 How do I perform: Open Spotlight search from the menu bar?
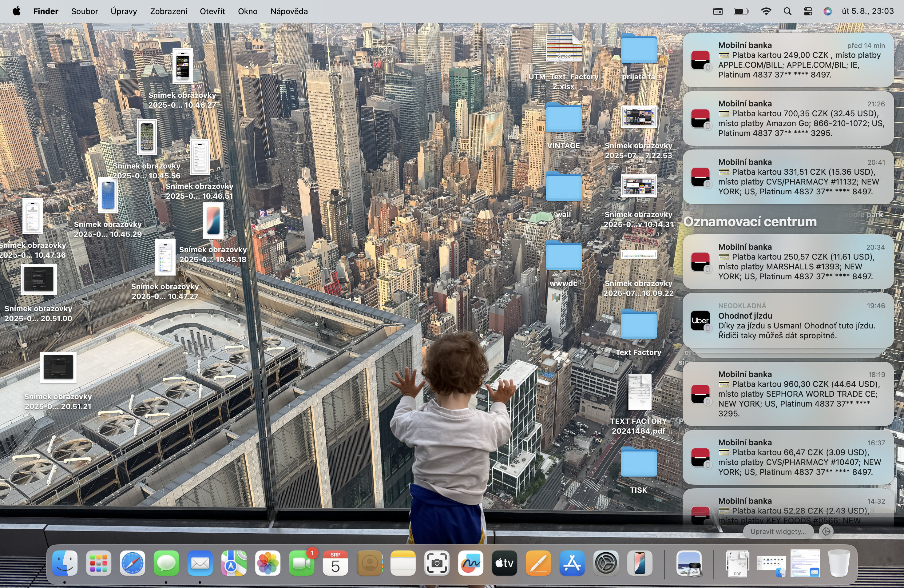(x=787, y=11)
